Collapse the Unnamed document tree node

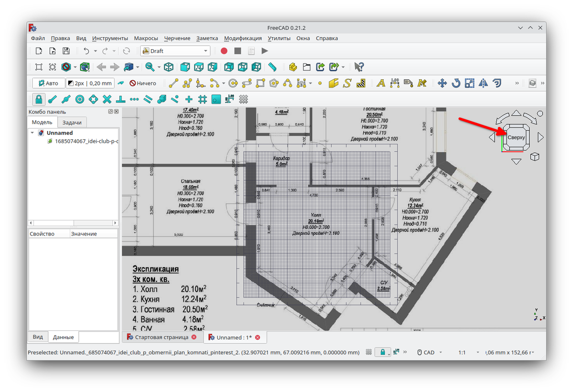(32, 133)
